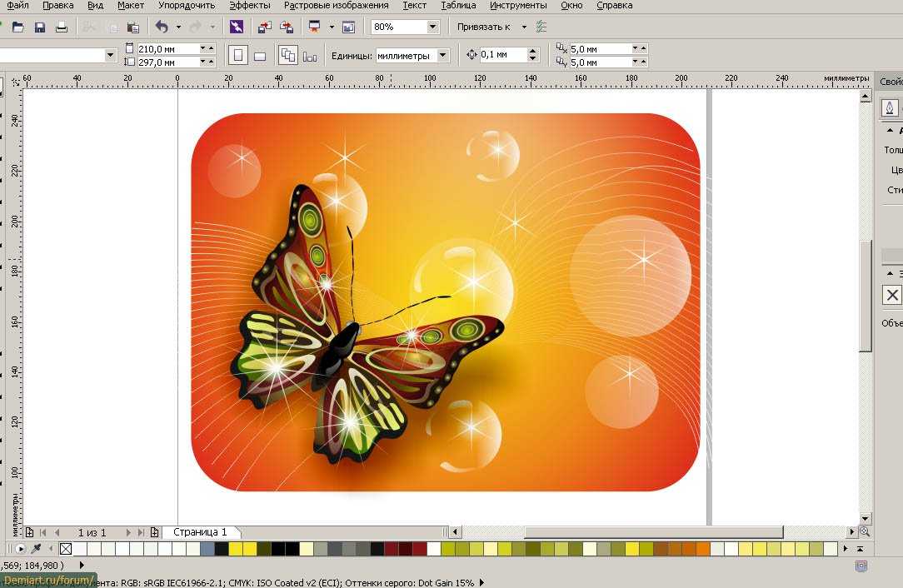Click the outline pen icon in the docker
This screenshot has width=903, height=588.
890,107
